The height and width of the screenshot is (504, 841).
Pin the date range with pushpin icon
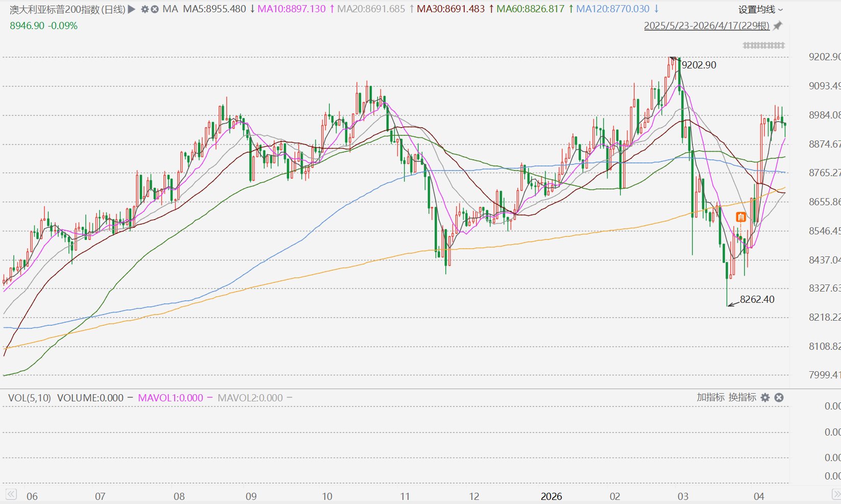pyautogui.click(x=777, y=26)
